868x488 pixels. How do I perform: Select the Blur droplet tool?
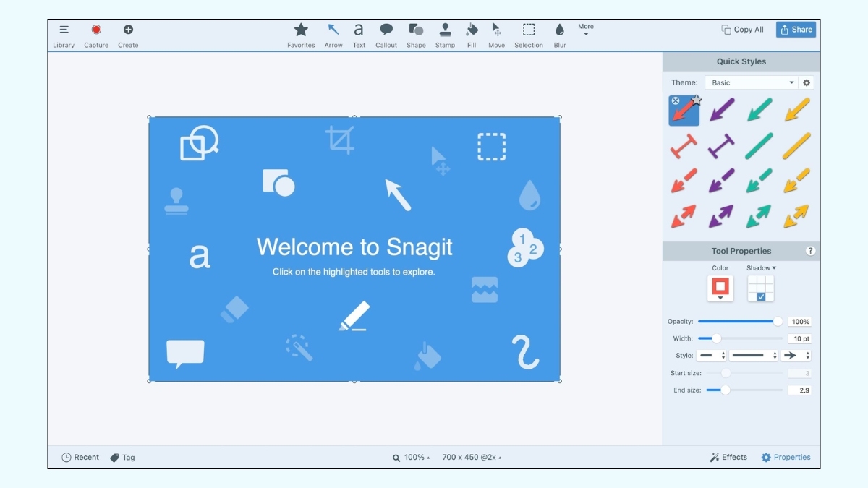click(560, 35)
